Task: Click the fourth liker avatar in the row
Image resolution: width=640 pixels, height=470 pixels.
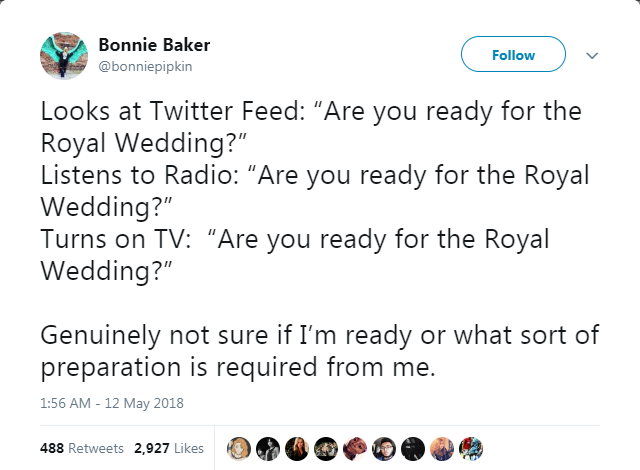Action: point(325,448)
